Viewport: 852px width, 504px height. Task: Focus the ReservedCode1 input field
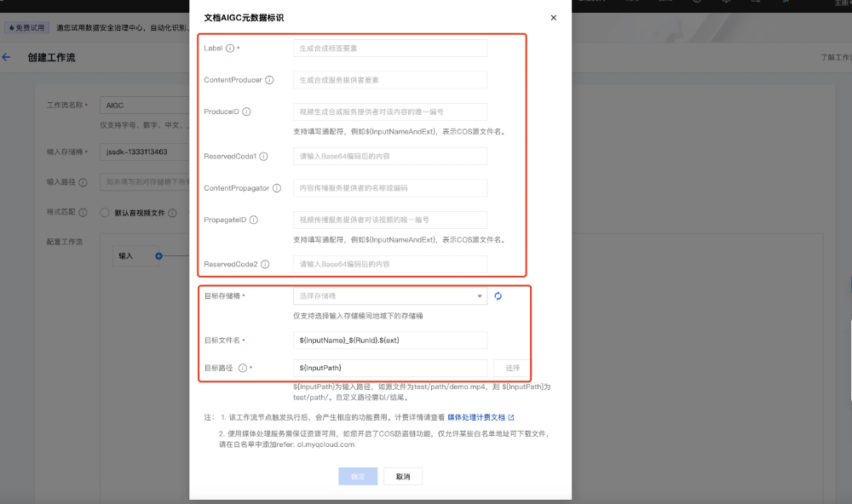click(390, 157)
